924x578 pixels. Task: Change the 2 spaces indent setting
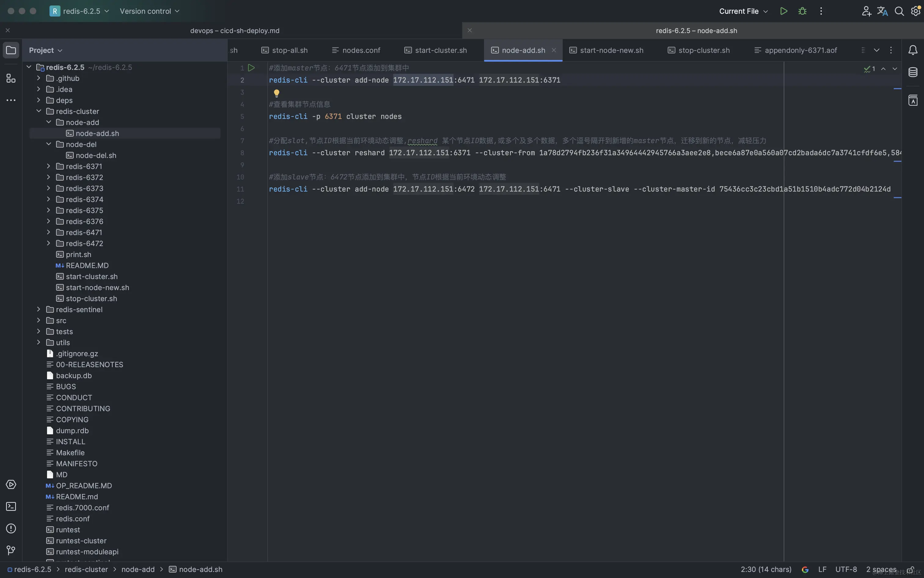coord(881,569)
